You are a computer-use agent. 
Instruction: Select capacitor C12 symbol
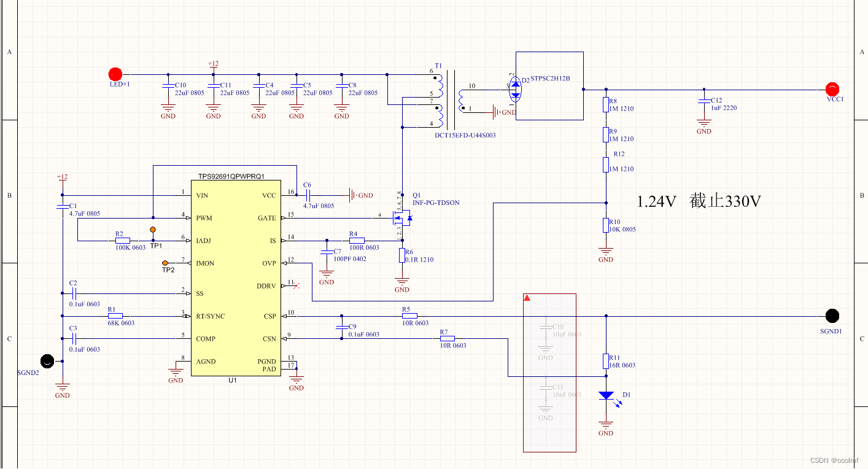click(x=704, y=102)
